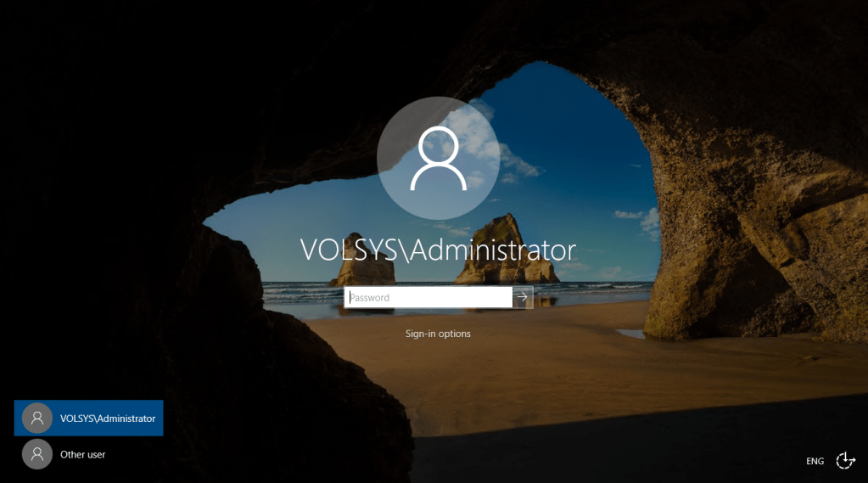Focus the Password input field
Screen dimensions: 868x483
(428, 297)
